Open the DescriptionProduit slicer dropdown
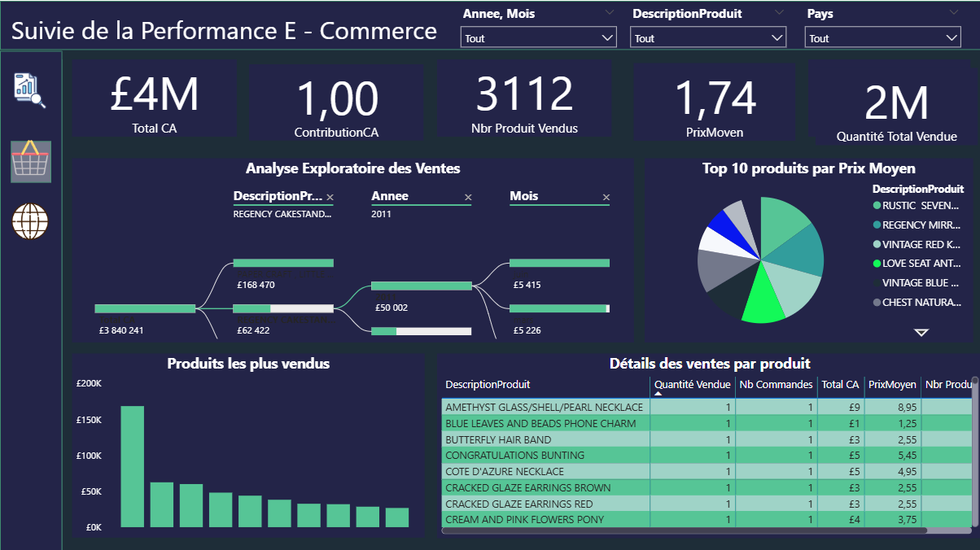The width and height of the screenshot is (980, 550). click(708, 38)
